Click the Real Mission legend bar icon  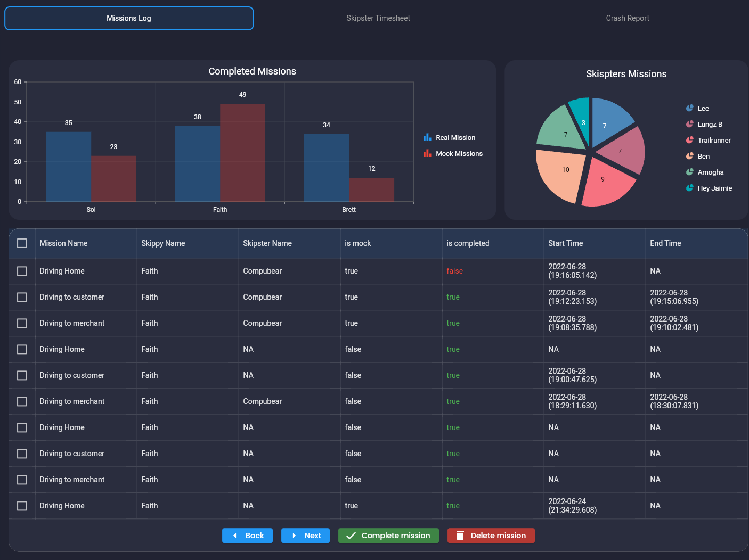click(x=427, y=137)
